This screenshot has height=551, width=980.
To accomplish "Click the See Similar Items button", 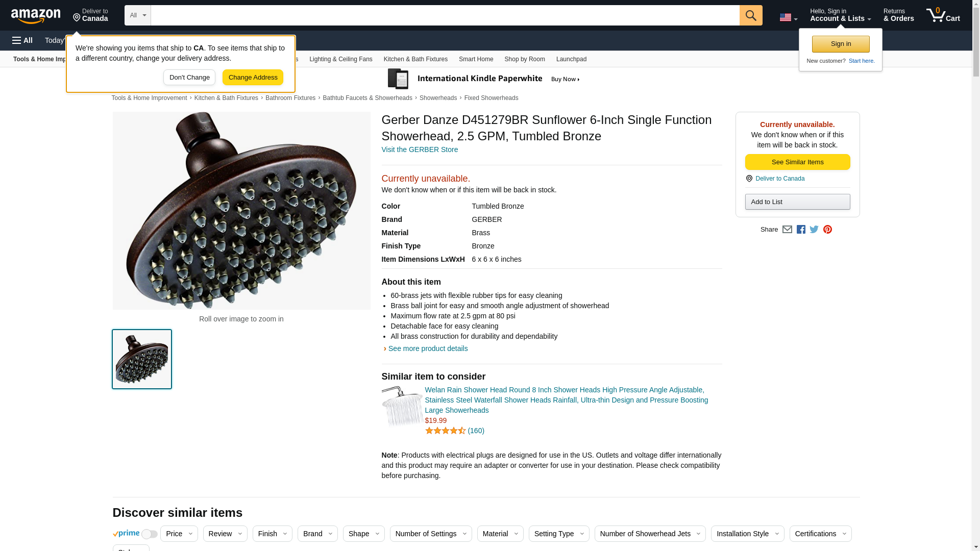I will 797,162.
